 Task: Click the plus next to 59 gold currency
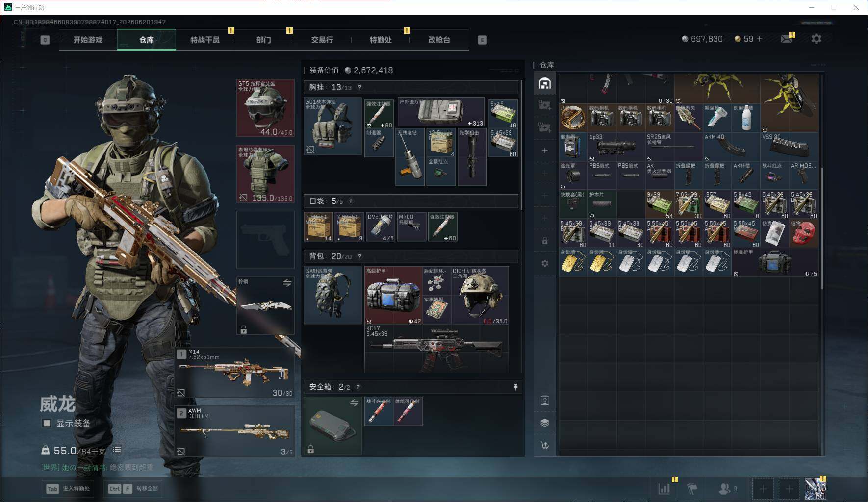(x=760, y=39)
